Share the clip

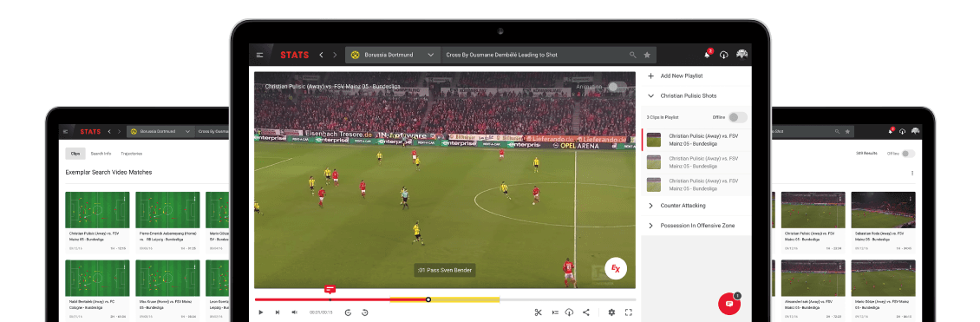point(585,312)
